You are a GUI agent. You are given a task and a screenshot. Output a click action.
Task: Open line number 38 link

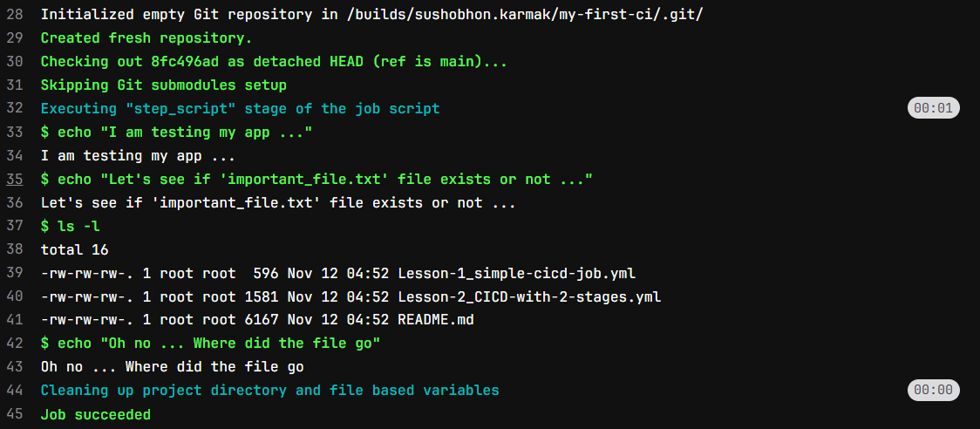pos(15,250)
